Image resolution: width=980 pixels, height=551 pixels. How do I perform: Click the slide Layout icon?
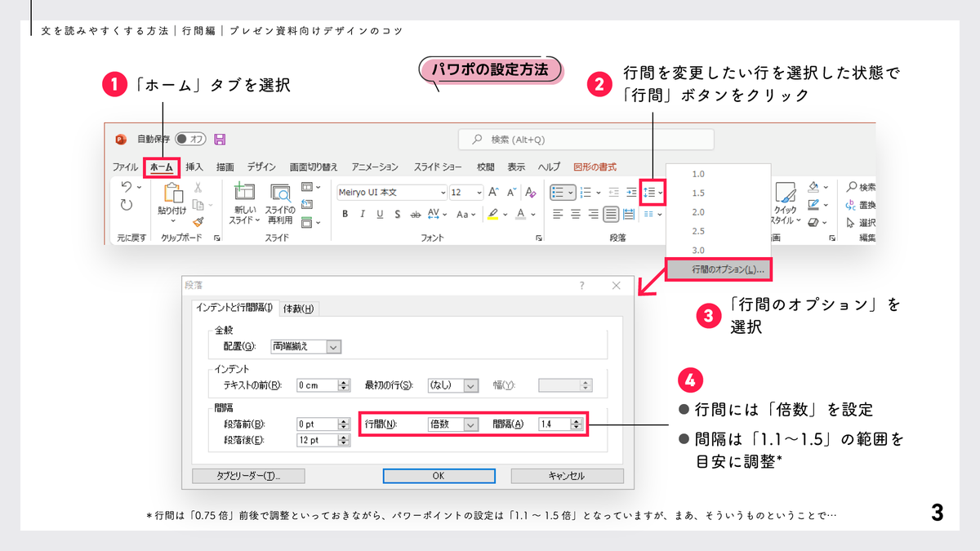(x=306, y=188)
